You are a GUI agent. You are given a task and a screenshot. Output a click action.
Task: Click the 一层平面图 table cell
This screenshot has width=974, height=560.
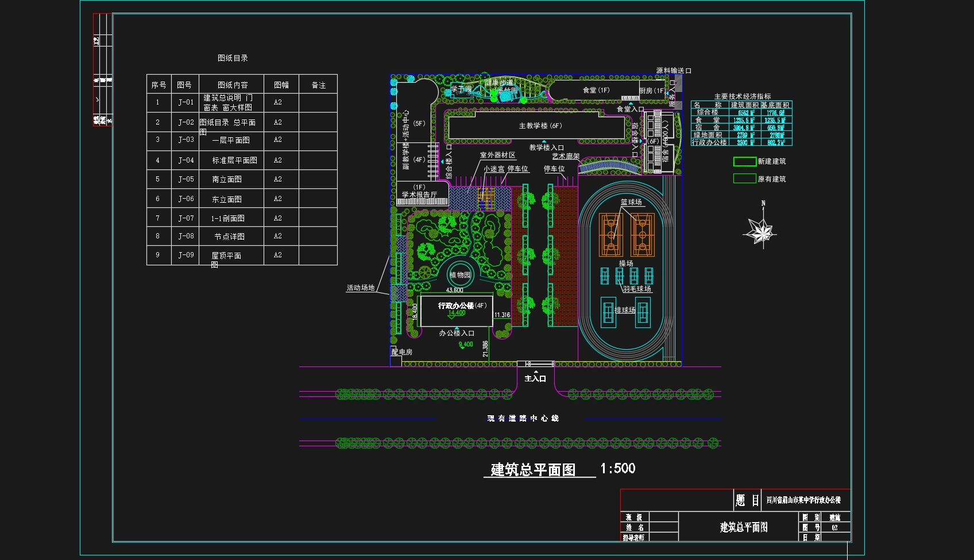point(231,140)
